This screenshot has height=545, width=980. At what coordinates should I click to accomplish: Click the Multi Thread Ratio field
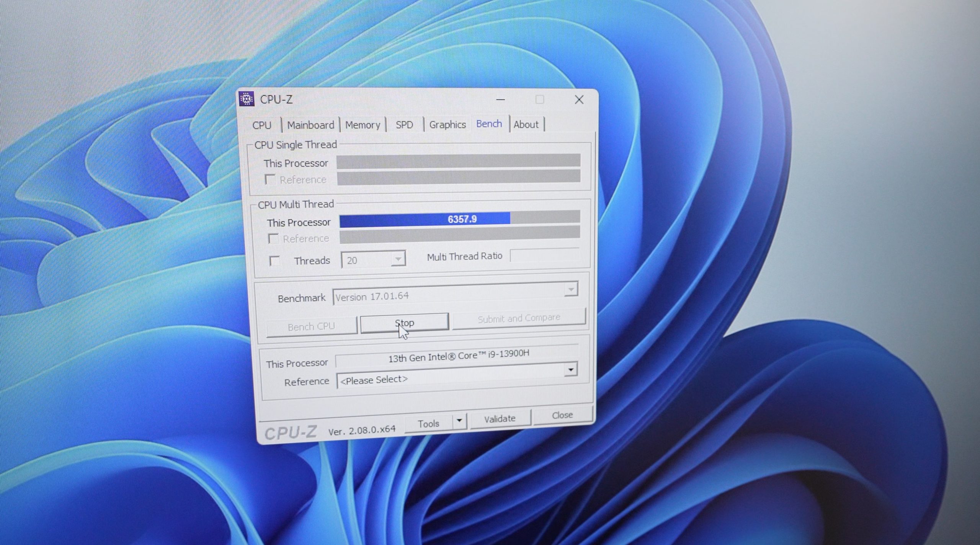pos(544,255)
